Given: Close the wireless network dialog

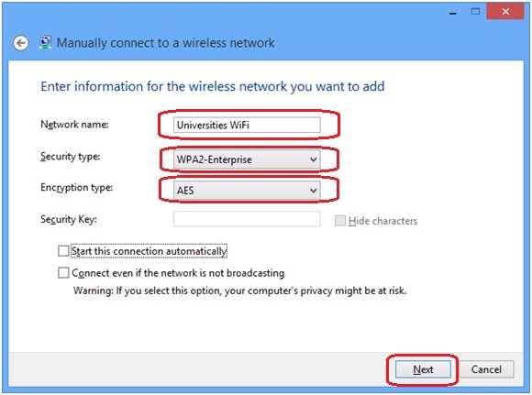Looking at the screenshot, I should 505,12.
